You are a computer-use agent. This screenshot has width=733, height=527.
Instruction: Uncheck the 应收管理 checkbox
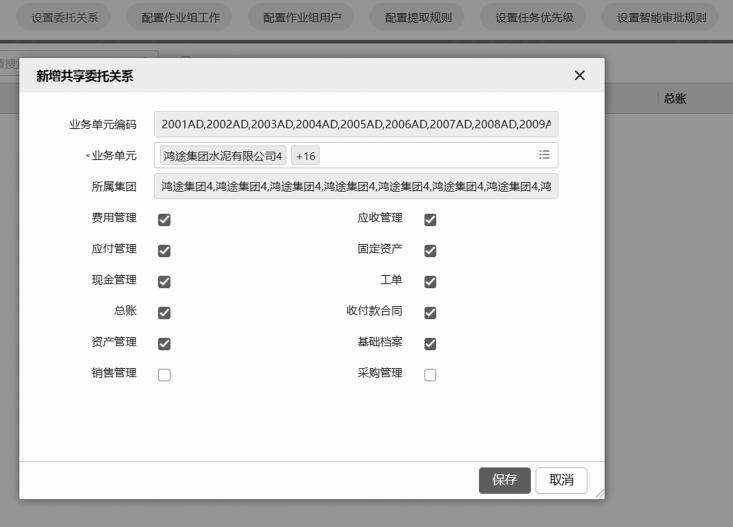point(430,219)
